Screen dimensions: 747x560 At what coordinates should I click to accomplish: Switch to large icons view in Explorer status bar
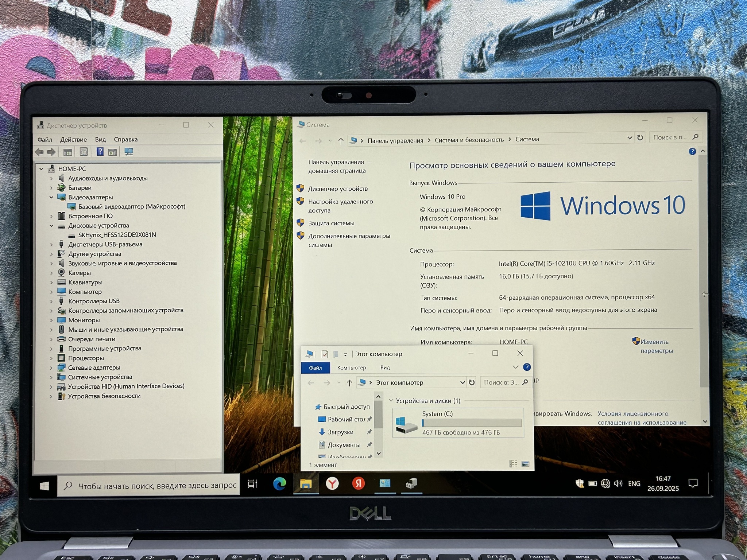[x=525, y=464]
